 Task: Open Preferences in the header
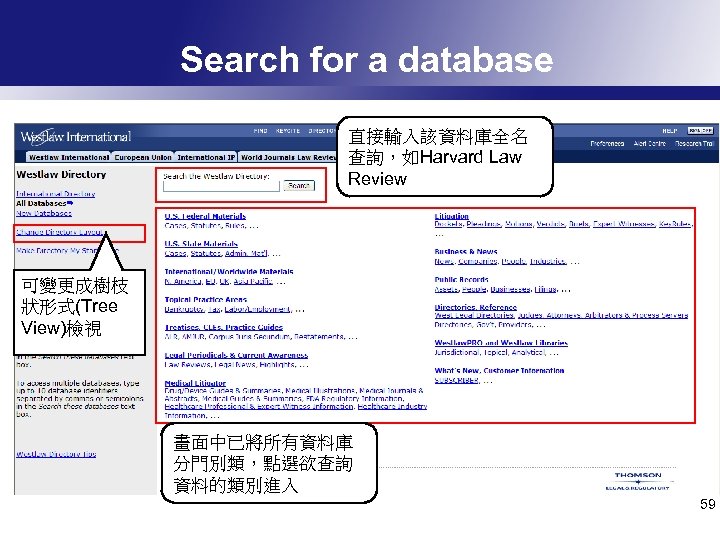(607, 144)
